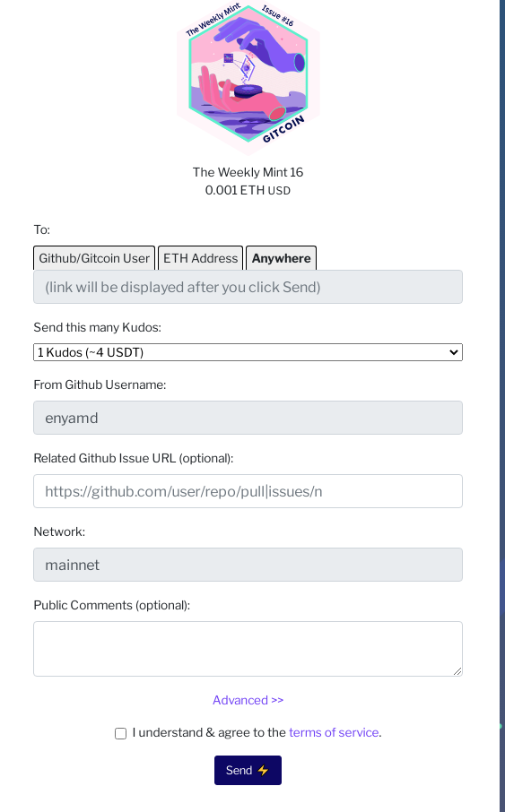
Task: Click 'The Weekly Mint 16' title text
Action: point(248,172)
